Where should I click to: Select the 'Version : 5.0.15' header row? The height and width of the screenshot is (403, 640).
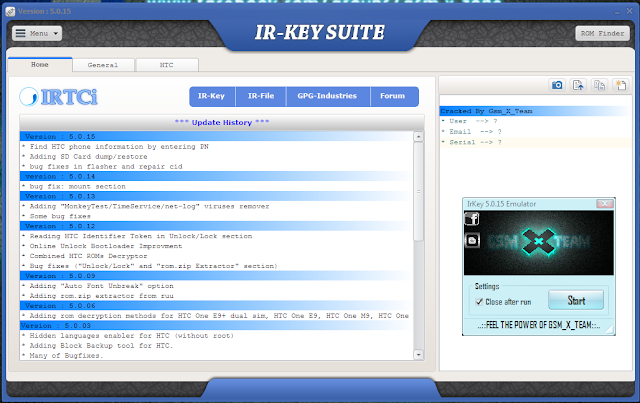coord(216,136)
